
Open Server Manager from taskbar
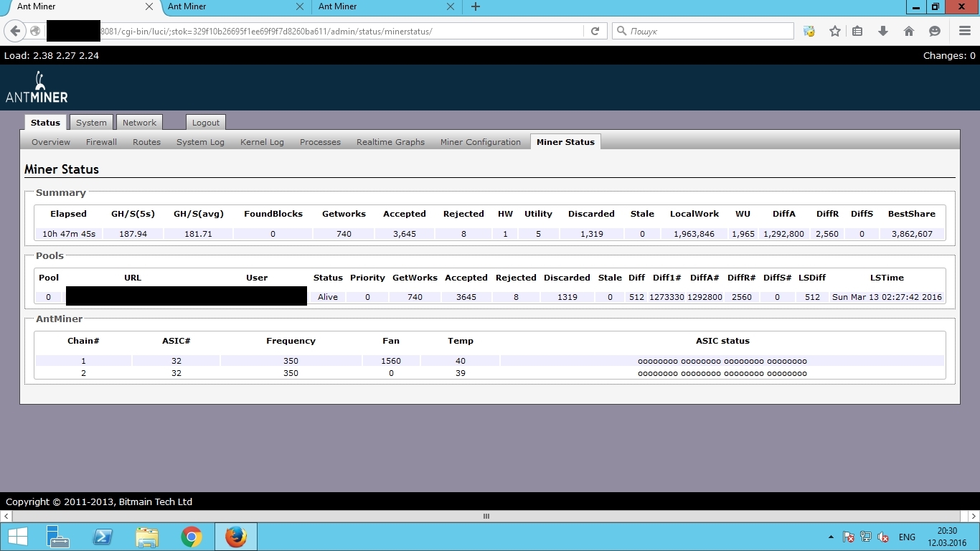(57, 537)
